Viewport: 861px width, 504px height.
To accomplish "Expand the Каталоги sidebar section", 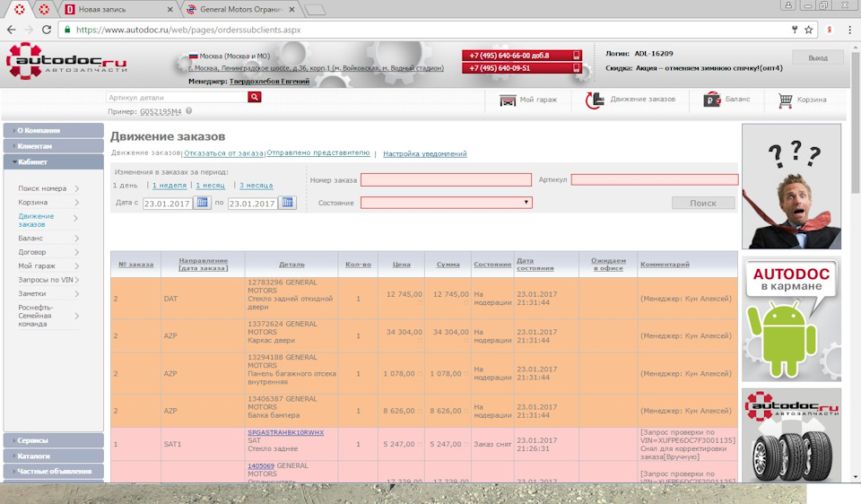I will tap(53, 456).
